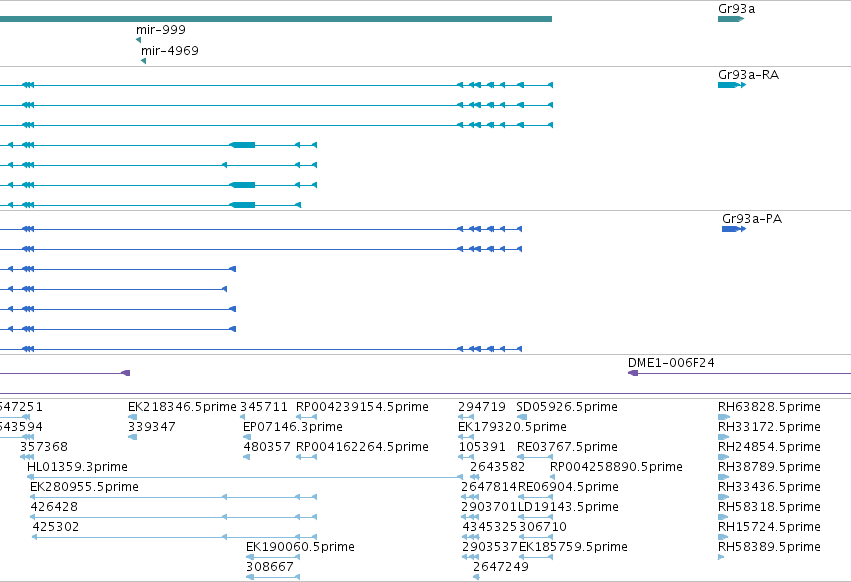Select the EK218346.5prime arrow glyph
The image size is (851, 582).
click(x=132, y=417)
